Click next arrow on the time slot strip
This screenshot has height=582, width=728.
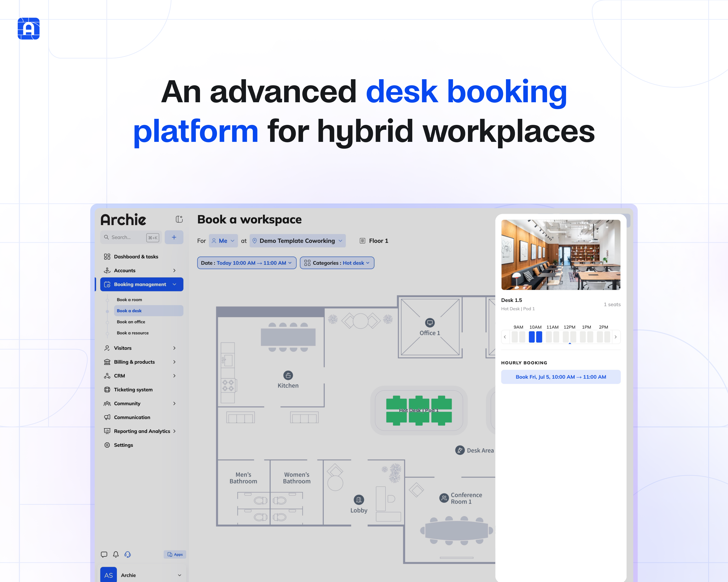[616, 337]
